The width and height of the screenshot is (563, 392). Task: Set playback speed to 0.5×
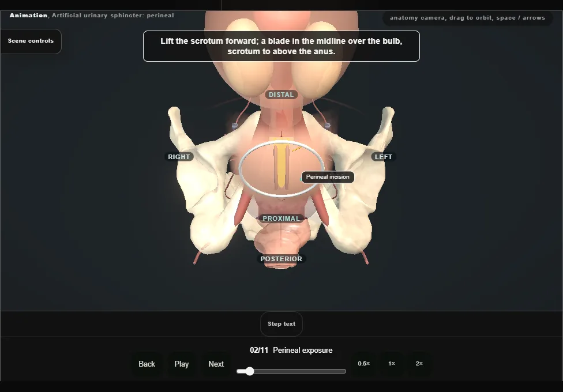[x=364, y=364]
